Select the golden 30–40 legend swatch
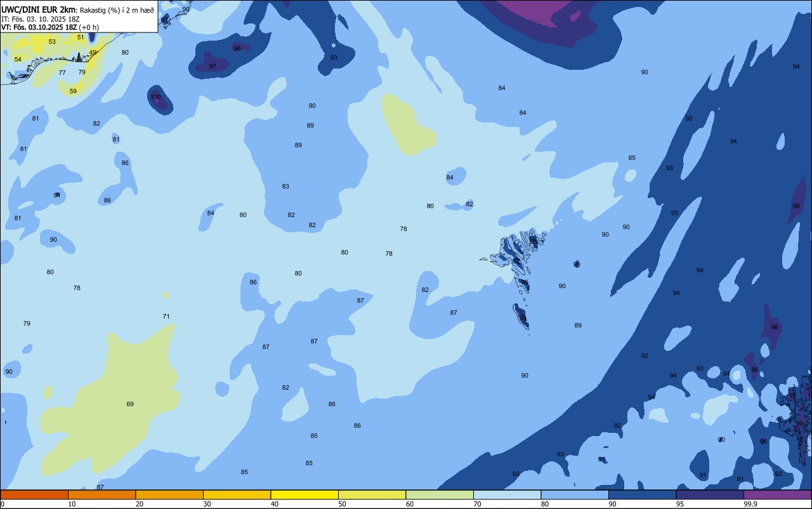 click(237, 494)
